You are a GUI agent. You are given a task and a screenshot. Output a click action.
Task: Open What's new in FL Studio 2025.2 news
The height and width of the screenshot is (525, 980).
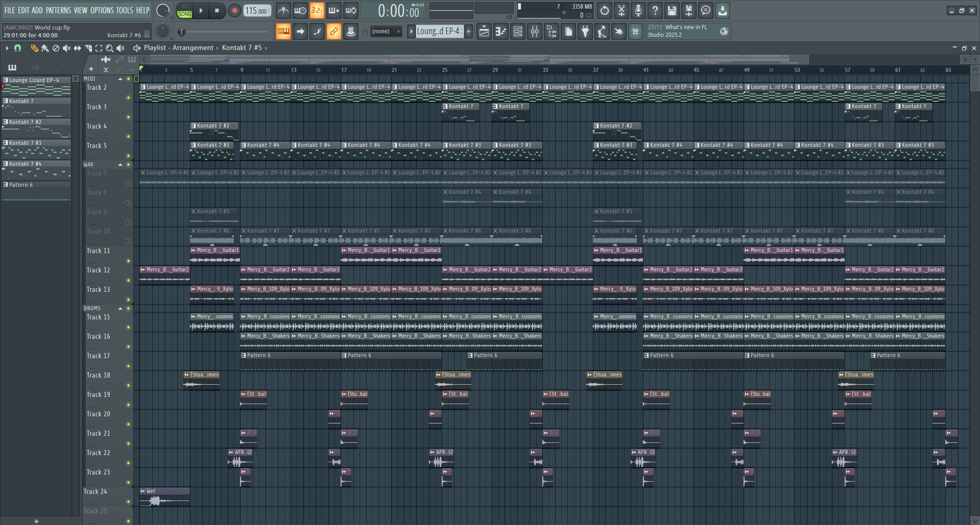pos(688,31)
